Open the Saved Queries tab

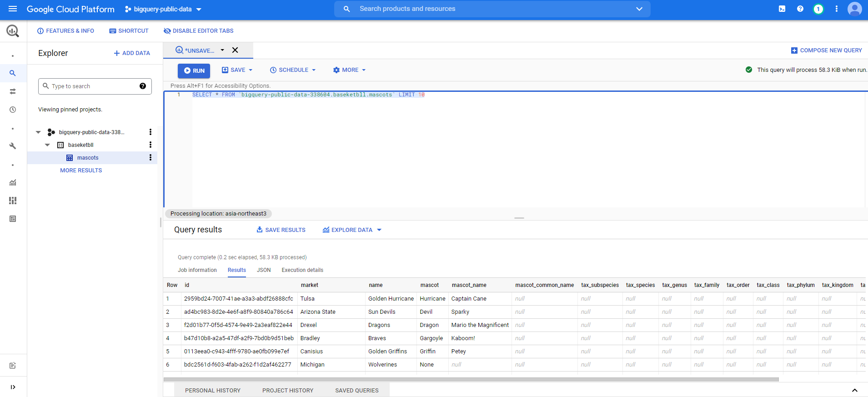coord(357,390)
